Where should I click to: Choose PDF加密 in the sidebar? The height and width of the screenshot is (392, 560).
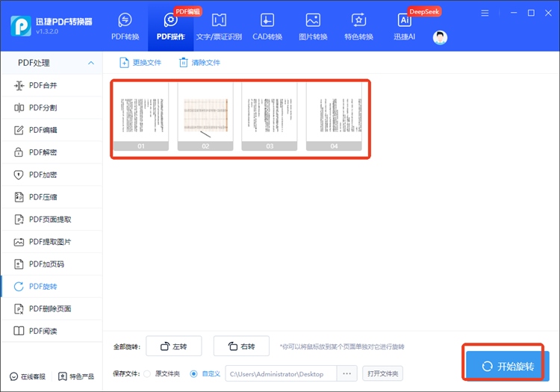click(52, 175)
